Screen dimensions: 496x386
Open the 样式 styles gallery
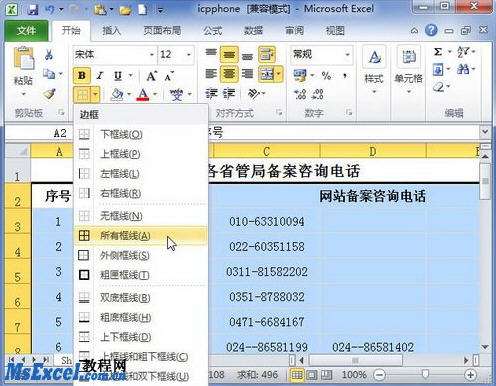374,71
